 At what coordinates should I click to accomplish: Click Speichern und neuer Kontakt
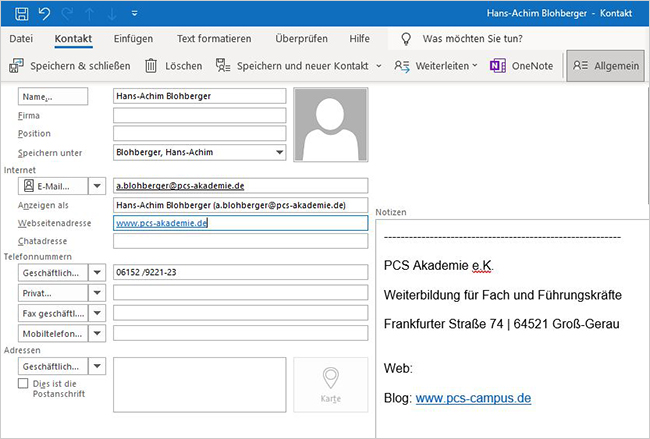pyautogui.click(x=292, y=66)
